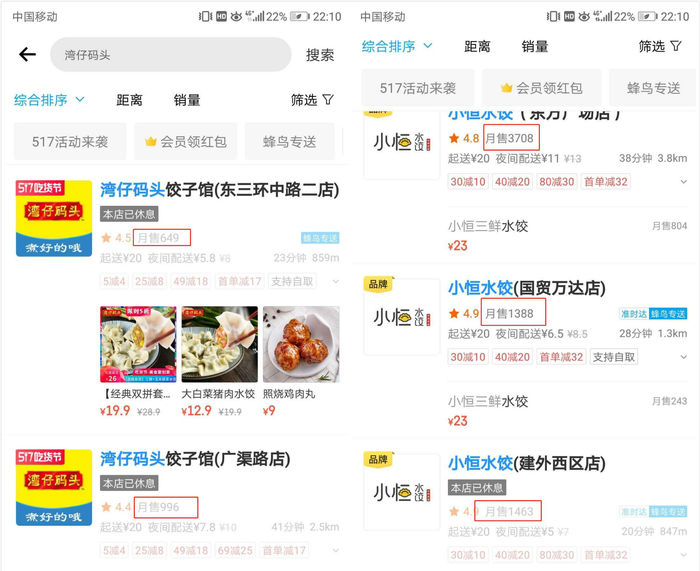The width and height of the screenshot is (700, 571).
Task: Open 湾仔码头饺子馆(广渠路店) title link
Action: [x=195, y=458]
